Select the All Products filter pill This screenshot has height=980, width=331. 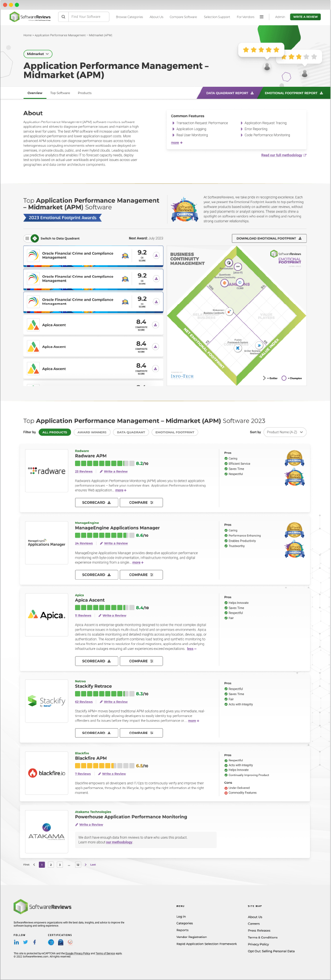54,432
